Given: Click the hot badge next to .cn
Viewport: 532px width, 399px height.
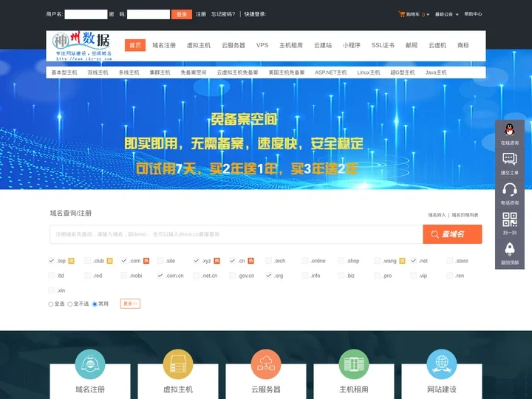Looking at the screenshot, I should [x=250, y=261].
